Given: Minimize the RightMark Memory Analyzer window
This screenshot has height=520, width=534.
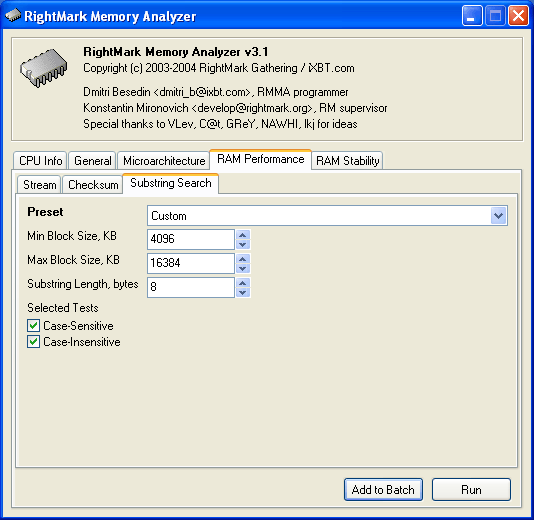Looking at the screenshot, I should point(472,16).
